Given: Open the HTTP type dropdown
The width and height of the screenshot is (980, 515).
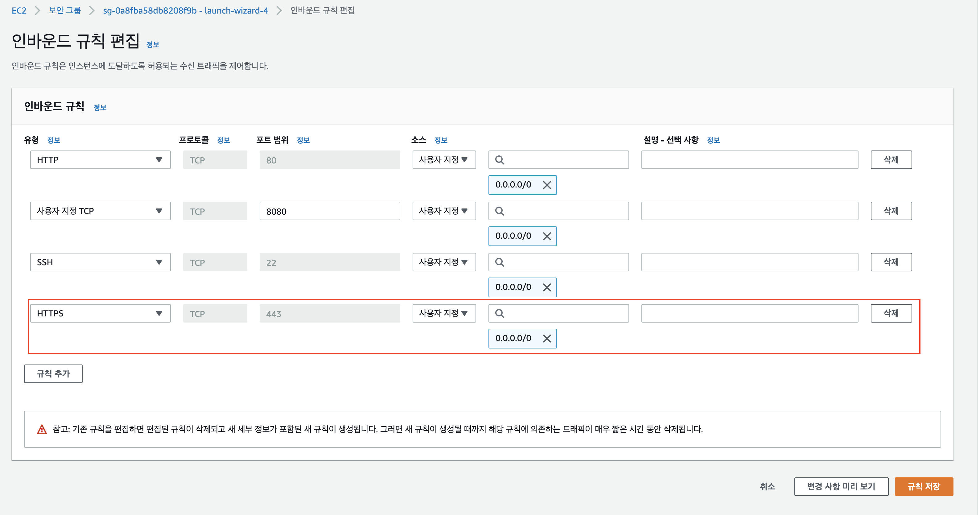Looking at the screenshot, I should click(x=100, y=160).
